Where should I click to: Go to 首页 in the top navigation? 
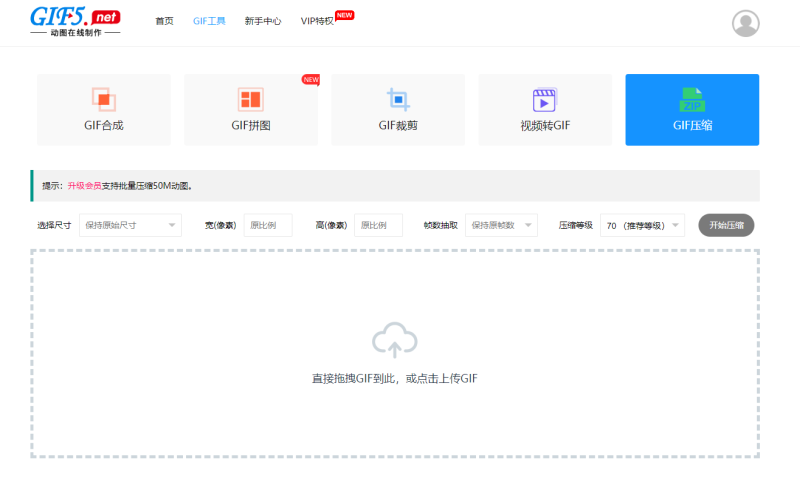click(164, 21)
